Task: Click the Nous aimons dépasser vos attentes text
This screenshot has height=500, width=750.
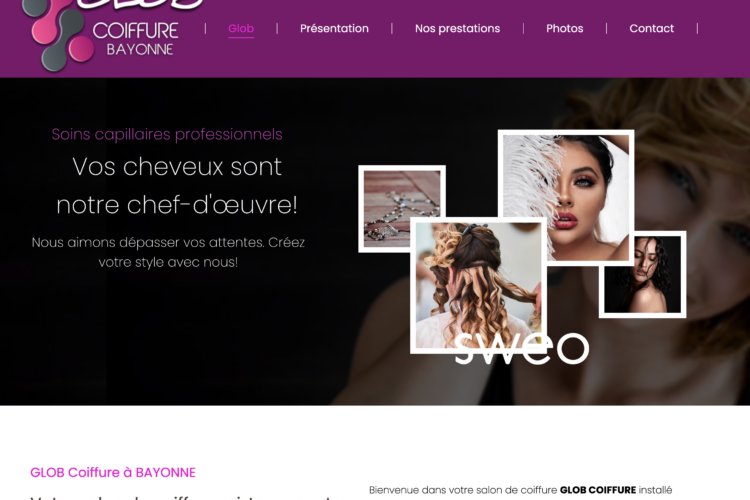Action: click(x=168, y=252)
